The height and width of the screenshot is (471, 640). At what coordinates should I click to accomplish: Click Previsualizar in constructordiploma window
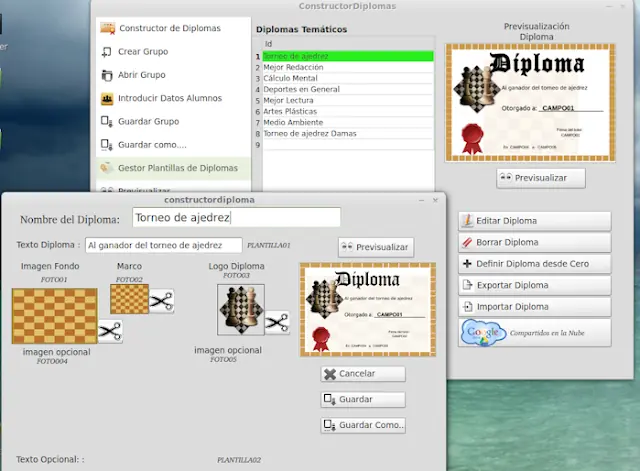(376, 247)
